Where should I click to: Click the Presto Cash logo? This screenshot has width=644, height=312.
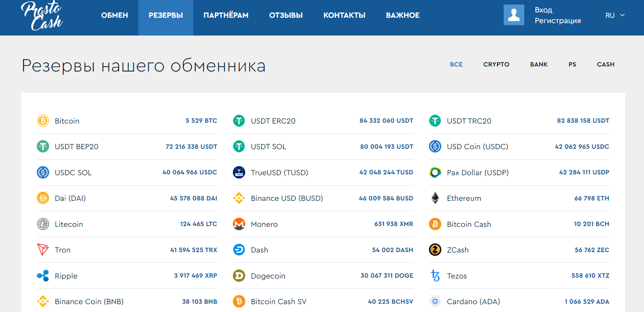point(41,15)
